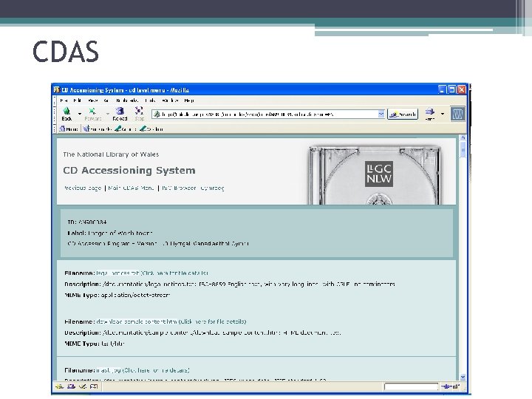Open legal notices file details link
The width and height of the screenshot is (532, 399).
pos(152,273)
